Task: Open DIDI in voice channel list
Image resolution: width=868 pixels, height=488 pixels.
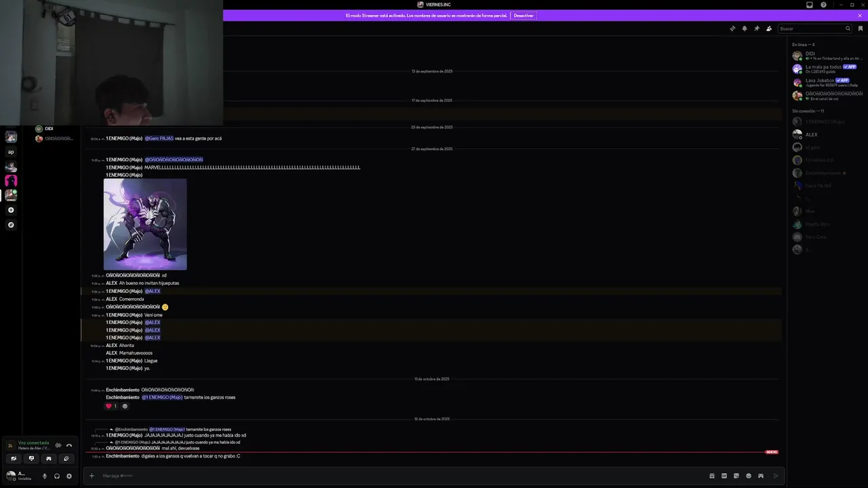Action: tap(49, 129)
